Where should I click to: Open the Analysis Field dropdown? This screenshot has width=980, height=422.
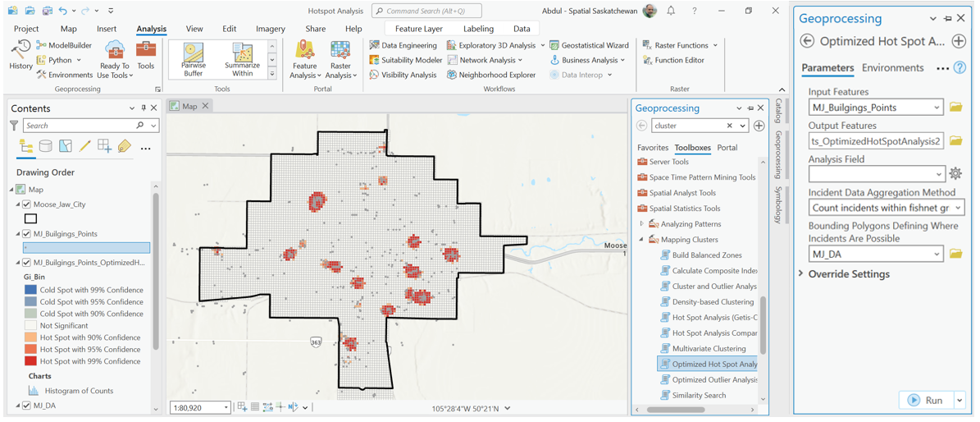pyautogui.click(x=938, y=174)
